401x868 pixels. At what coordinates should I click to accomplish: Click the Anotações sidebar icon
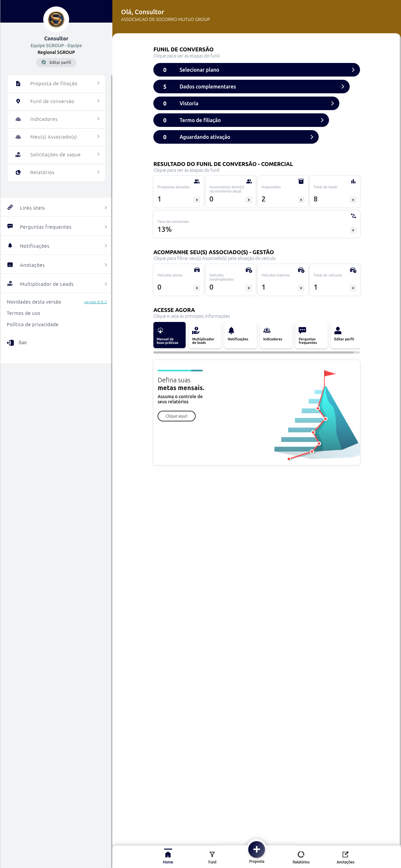[10, 264]
